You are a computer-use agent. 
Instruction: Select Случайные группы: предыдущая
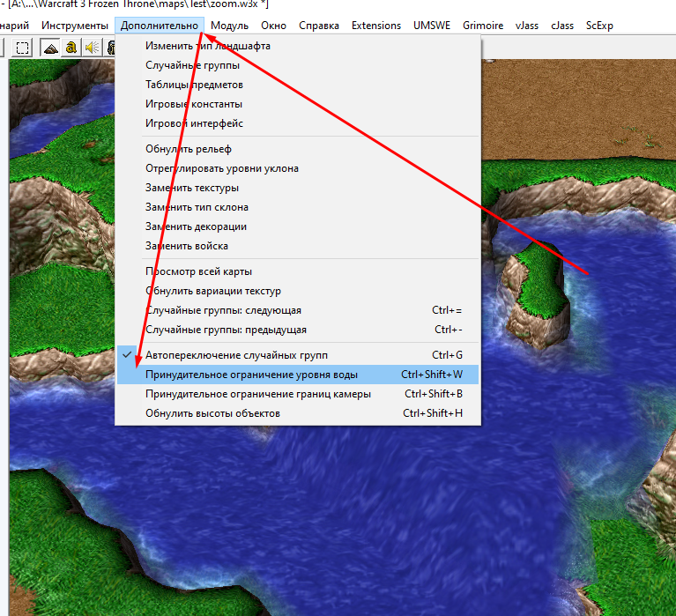coord(298,330)
